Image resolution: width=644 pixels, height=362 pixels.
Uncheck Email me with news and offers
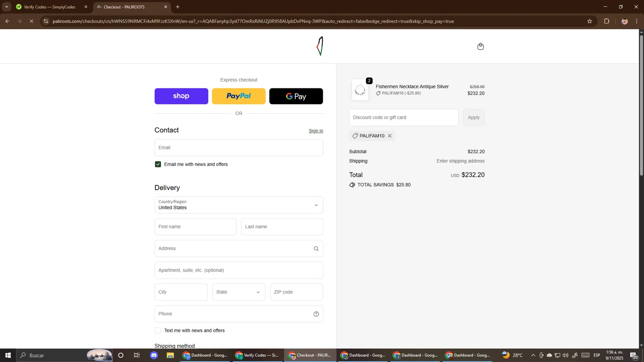(x=158, y=164)
